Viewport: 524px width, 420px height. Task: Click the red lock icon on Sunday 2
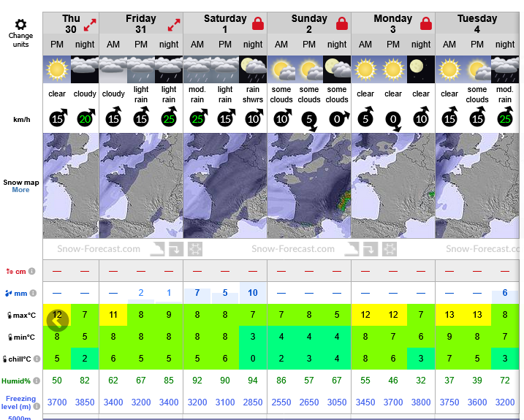[342, 23]
